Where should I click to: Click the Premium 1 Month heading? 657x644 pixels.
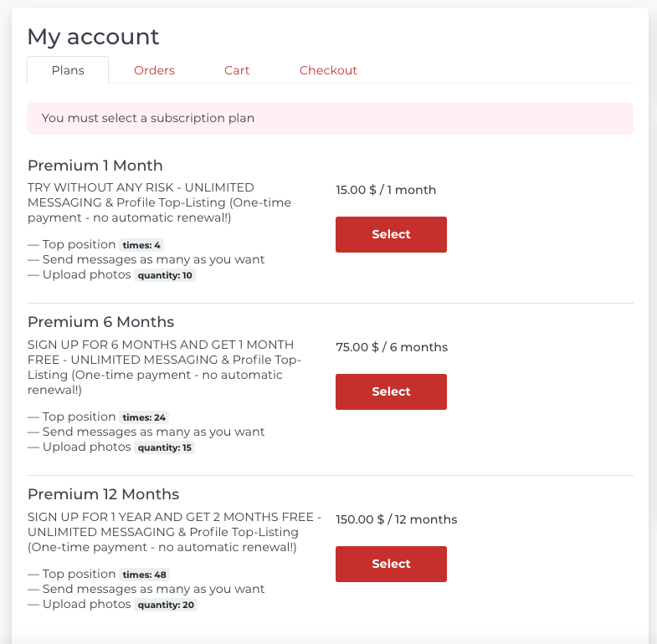(x=95, y=166)
